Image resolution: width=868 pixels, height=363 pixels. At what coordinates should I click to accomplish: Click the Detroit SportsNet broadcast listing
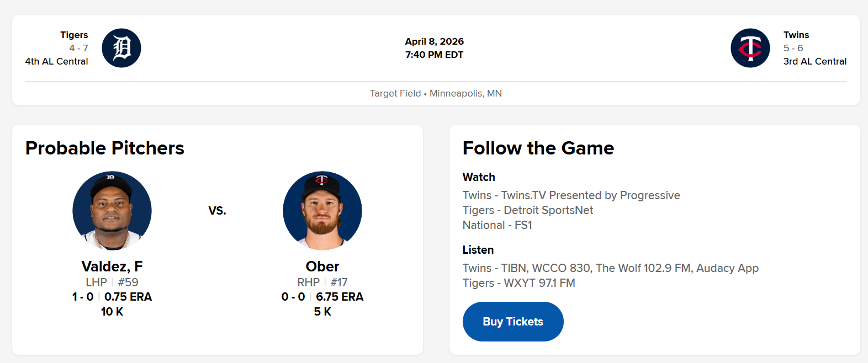click(x=528, y=210)
